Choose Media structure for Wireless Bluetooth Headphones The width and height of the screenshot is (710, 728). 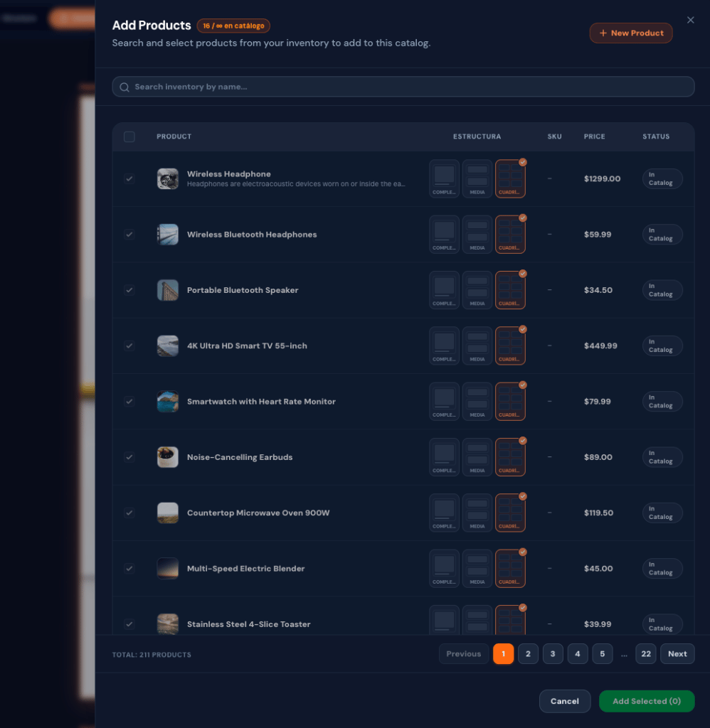[477, 235]
